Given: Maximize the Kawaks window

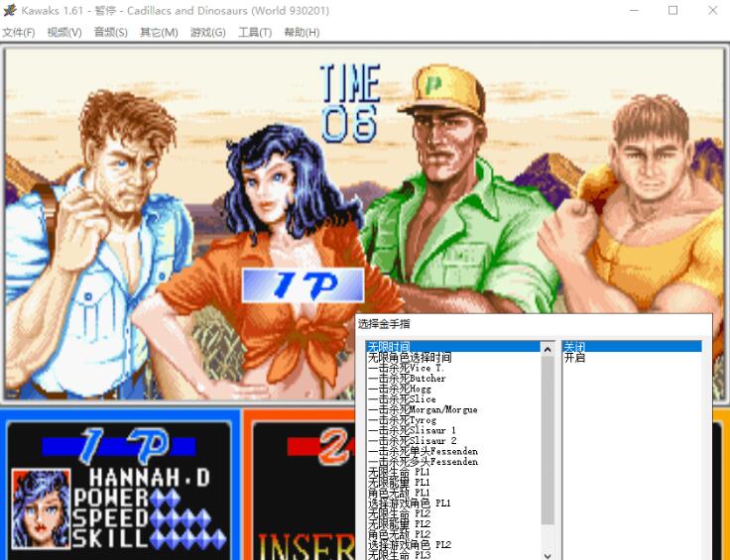Looking at the screenshot, I should tap(672, 10).
